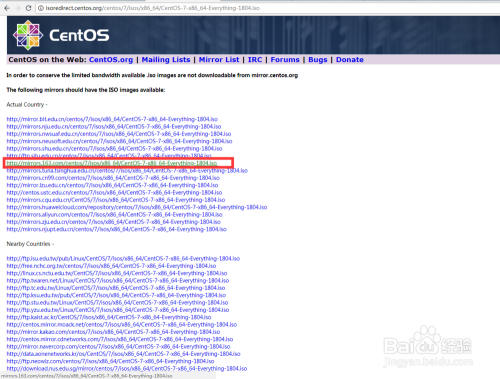Open the CentOS.org header link
The height and width of the screenshot is (379, 500).
pyautogui.click(x=111, y=60)
